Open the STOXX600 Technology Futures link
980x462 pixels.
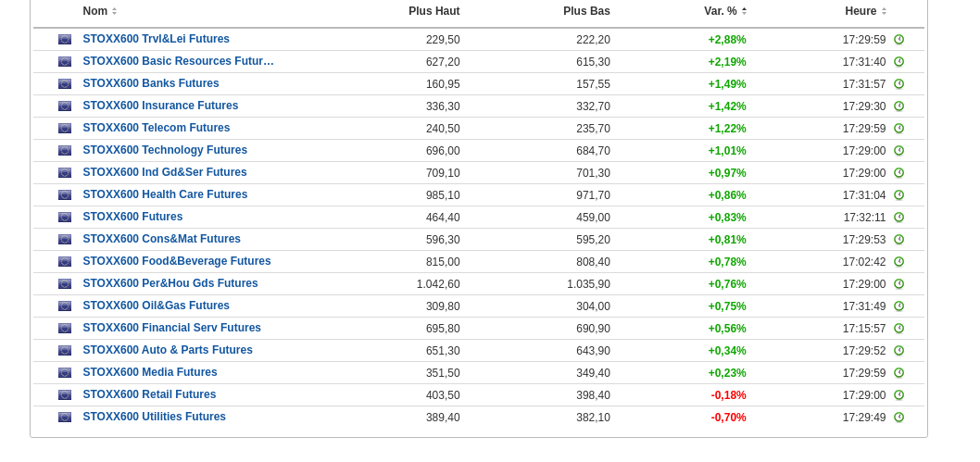coord(165,151)
